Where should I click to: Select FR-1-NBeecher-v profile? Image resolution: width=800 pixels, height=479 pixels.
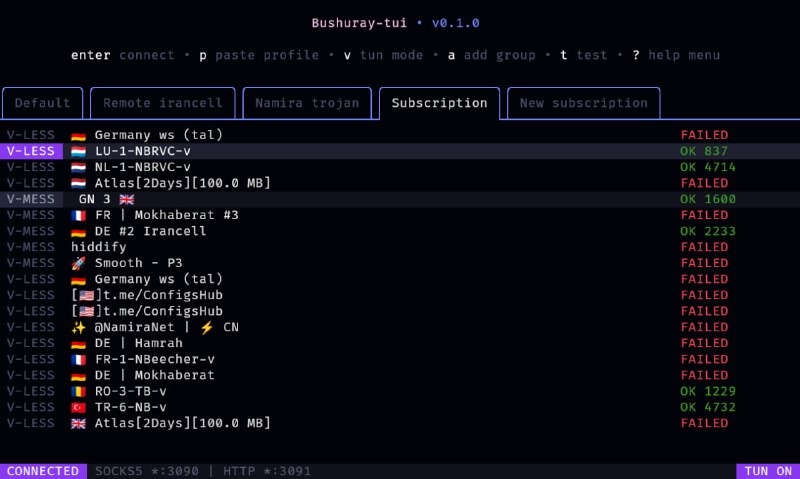pos(400,359)
